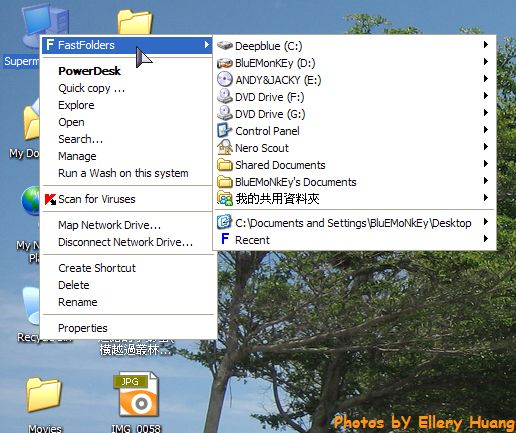Select the Movies folder desktop icon

point(44,395)
